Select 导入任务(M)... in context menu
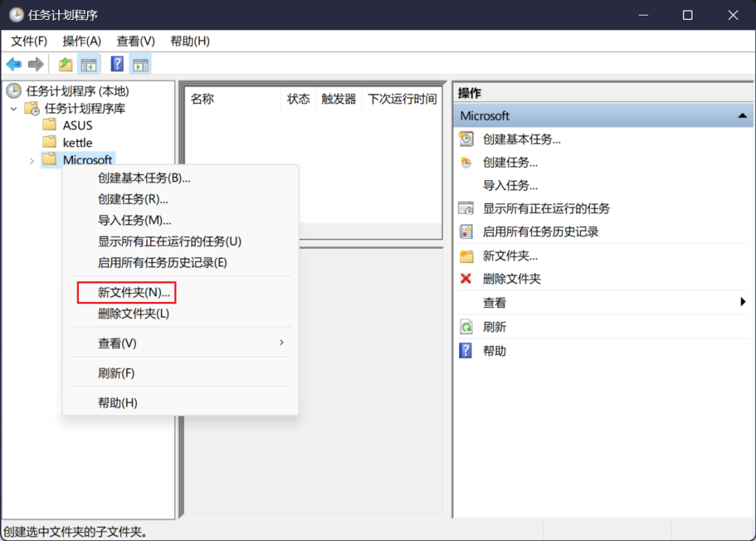756x541 pixels. (134, 220)
